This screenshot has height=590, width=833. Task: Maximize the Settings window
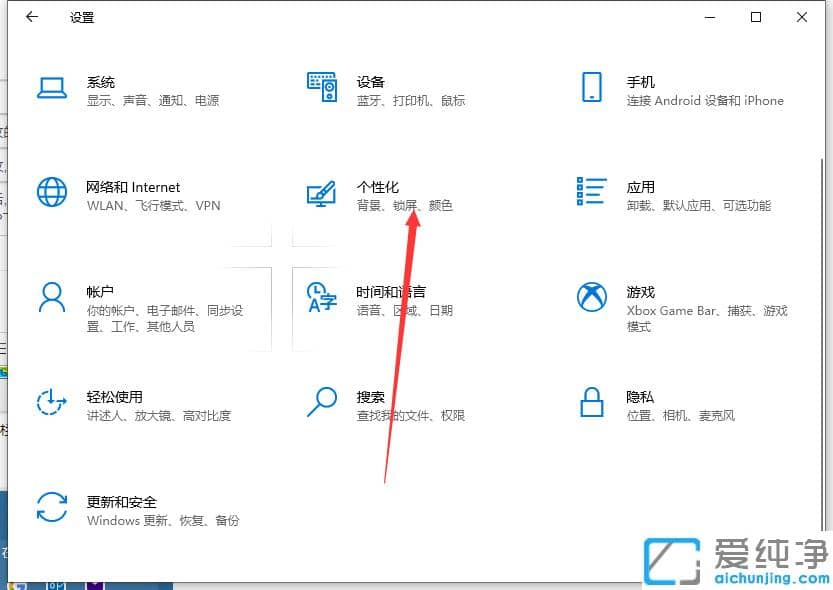point(757,17)
